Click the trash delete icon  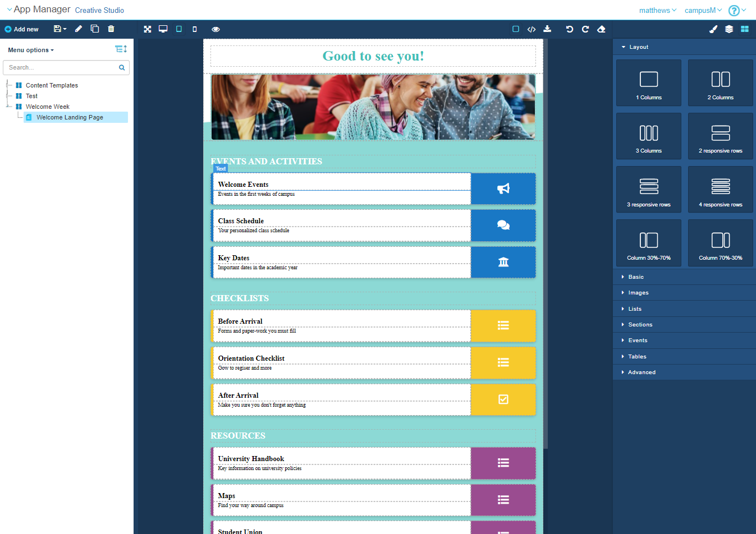click(111, 29)
